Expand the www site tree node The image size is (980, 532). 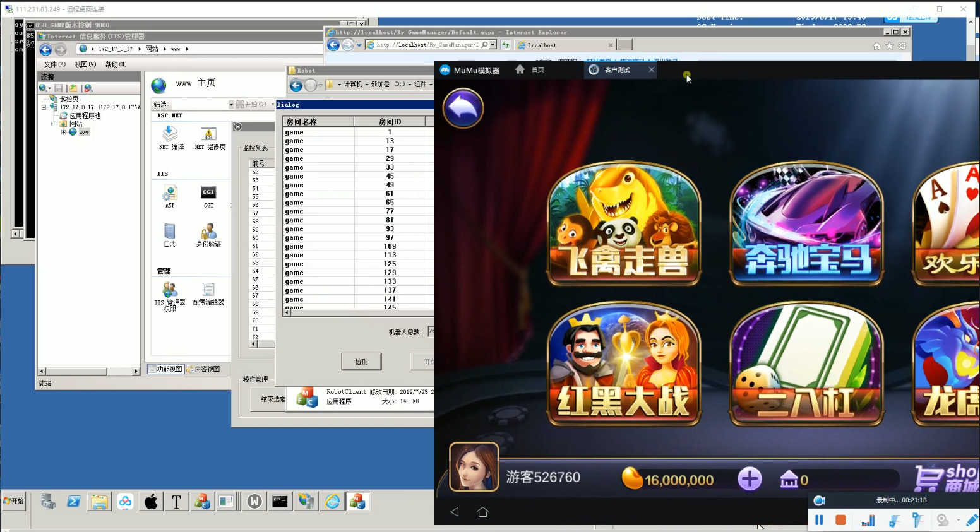tap(63, 133)
